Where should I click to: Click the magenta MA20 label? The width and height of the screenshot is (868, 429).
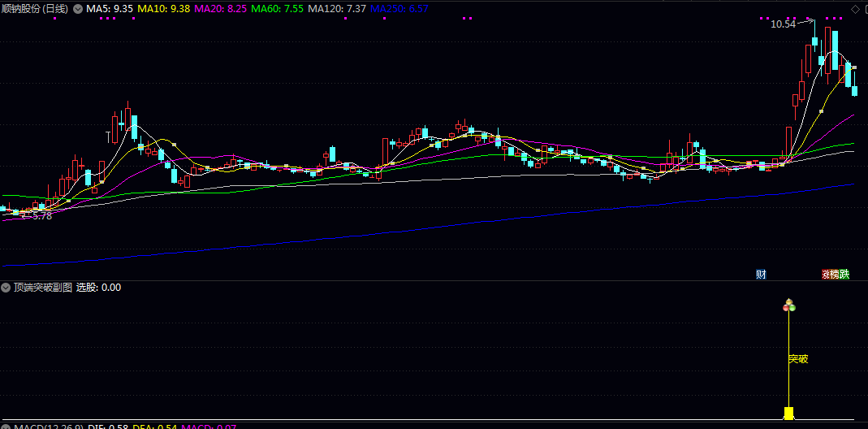(221, 9)
